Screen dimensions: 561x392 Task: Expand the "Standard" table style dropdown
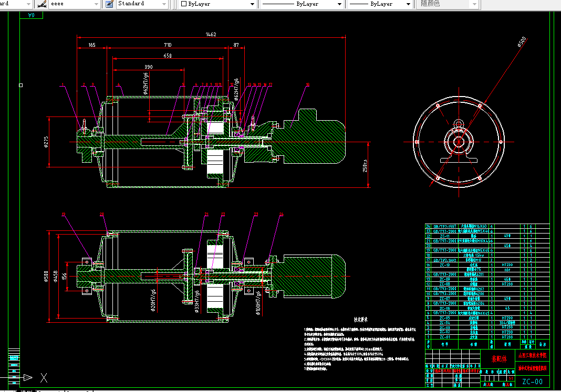coord(165,4)
